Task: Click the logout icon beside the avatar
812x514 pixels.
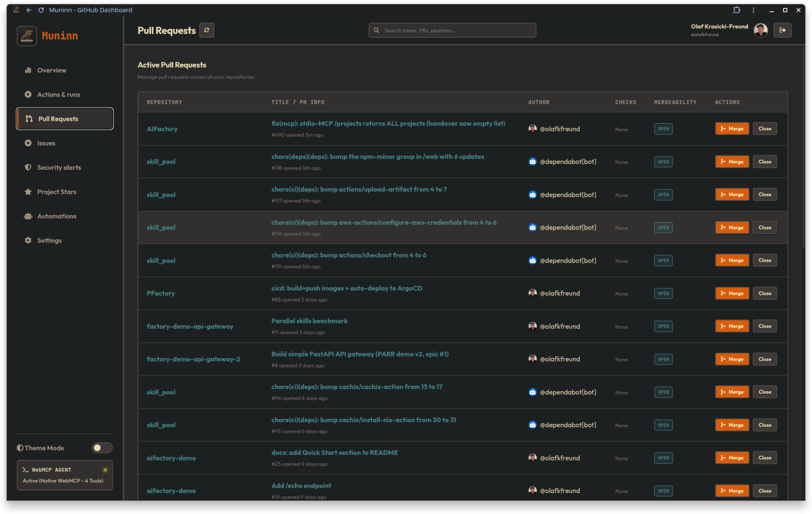Action: tap(783, 30)
